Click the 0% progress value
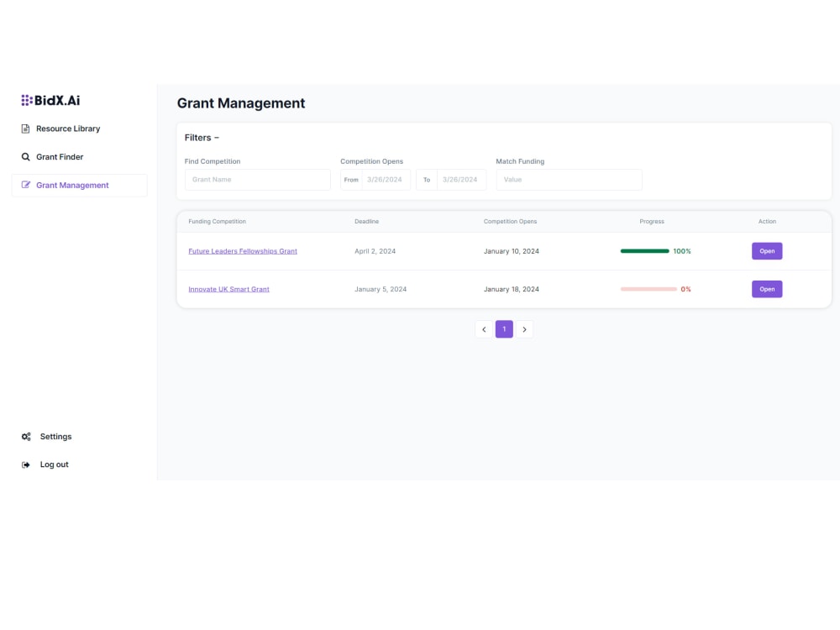The image size is (840, 630). (685, 289)
